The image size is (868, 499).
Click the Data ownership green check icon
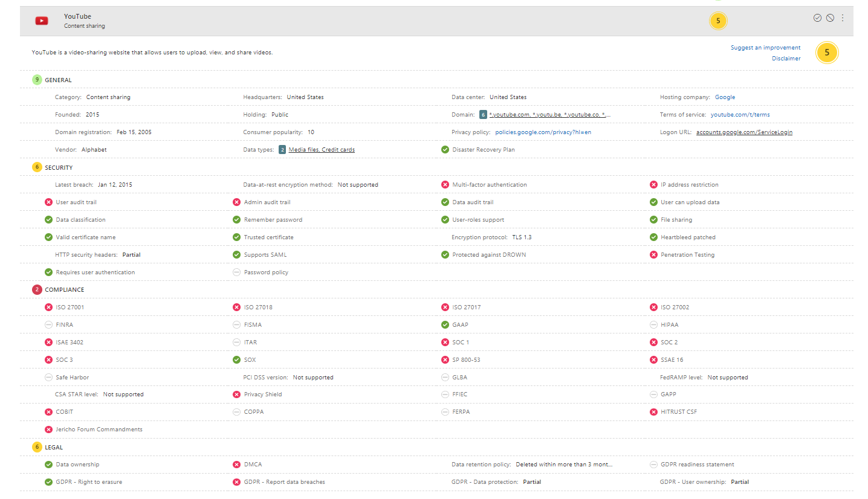click(48, 465)
